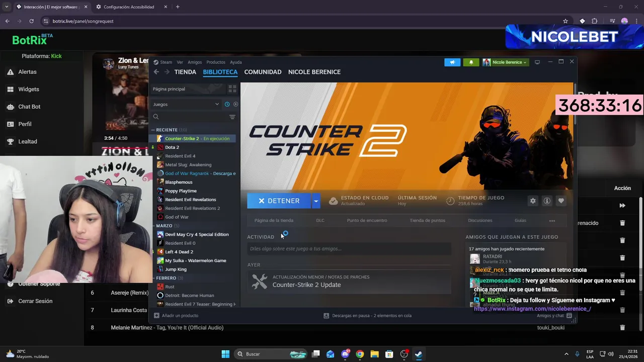Delete Melanie Martinez song request trash icon

(622, 327)
